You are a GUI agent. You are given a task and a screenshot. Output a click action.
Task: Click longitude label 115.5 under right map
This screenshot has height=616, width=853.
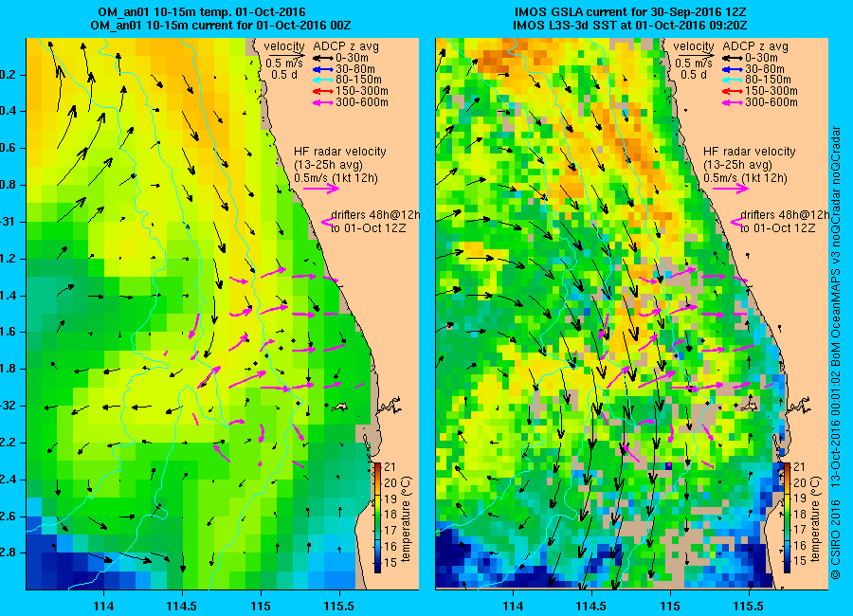749,606
